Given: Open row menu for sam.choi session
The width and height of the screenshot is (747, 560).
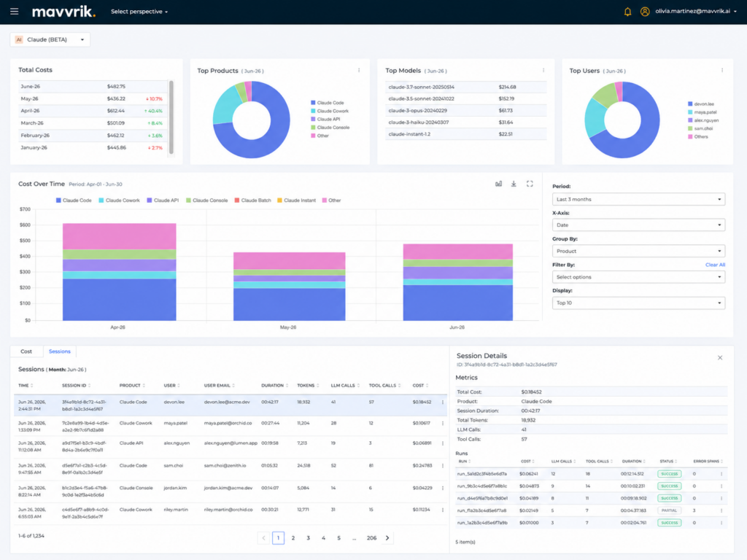Looking at the screenshot, I should pyautogui.click(x=443, y=466).
